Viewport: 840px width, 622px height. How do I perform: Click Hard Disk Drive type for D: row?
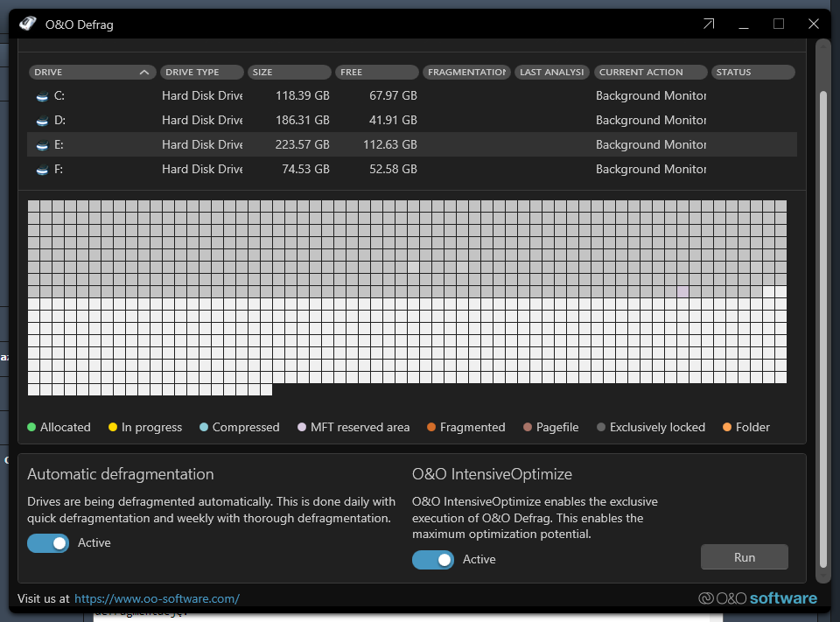[x=202, y=121]
